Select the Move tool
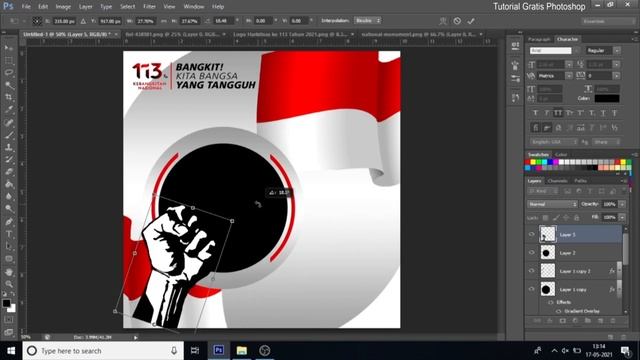This screenshot has width=640, height=360. click(9, 48)
